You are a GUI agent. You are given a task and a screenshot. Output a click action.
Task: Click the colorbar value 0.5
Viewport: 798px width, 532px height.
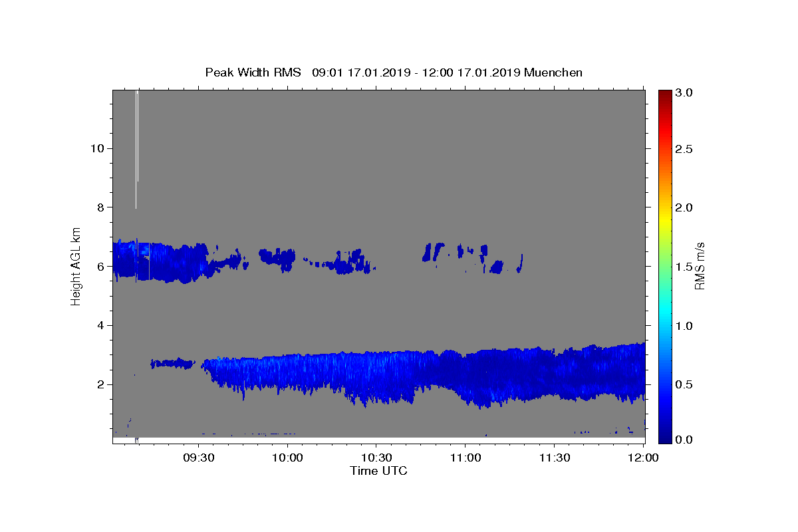[685, 385]
